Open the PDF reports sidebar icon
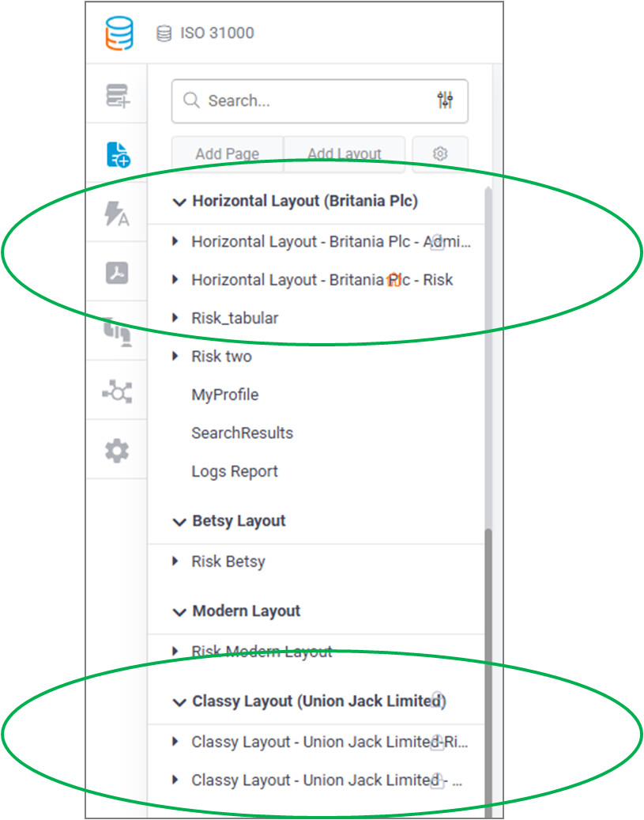The width and height of the screenshot is (644, 820). click(x=117, y=273)
